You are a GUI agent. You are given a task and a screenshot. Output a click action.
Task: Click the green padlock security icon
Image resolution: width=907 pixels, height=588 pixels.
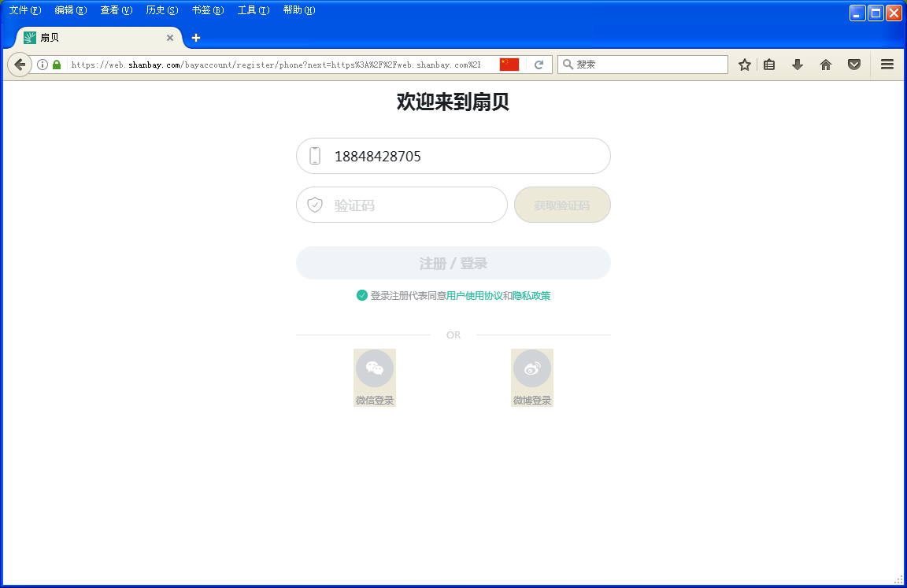[x=57, y=65]
